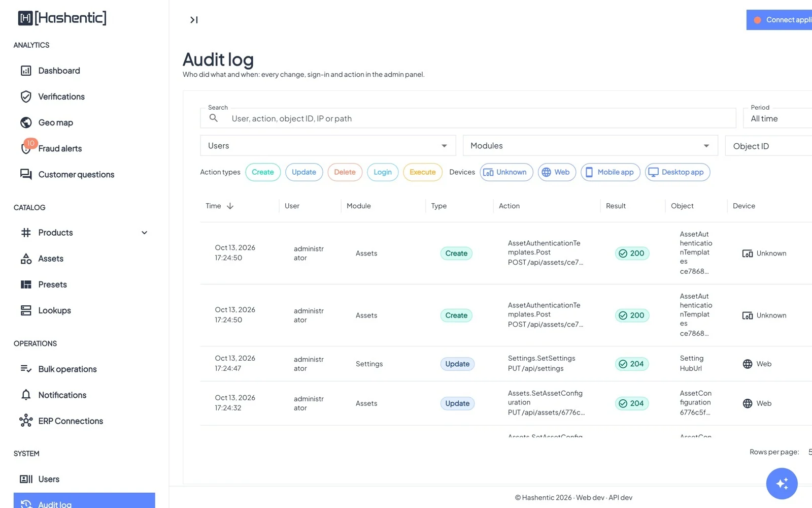Sort by Time column arrow

(x=230, y=206)
